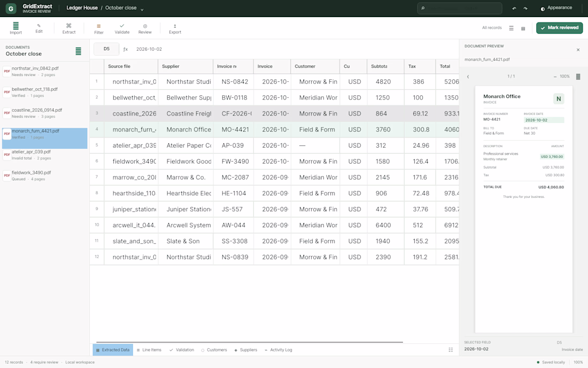Go to previous preview page chevron
The image size is (588, 368).
(x=468, y=76)
